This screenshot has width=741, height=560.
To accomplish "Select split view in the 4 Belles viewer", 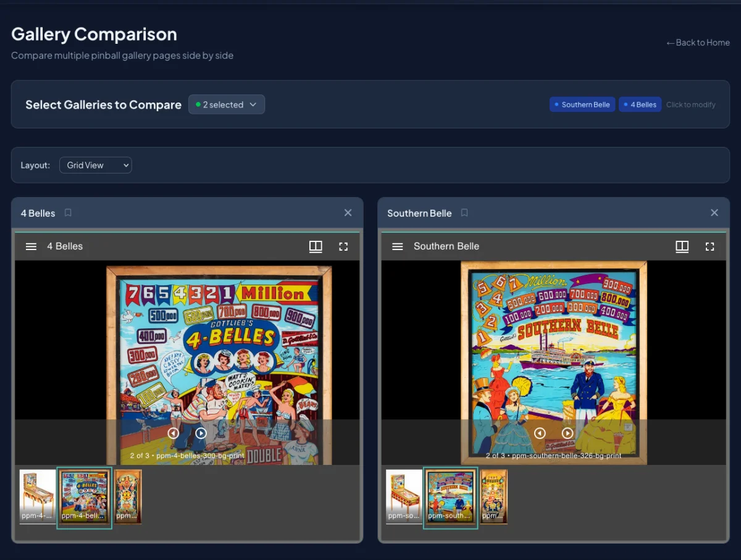I will point(316,246).
